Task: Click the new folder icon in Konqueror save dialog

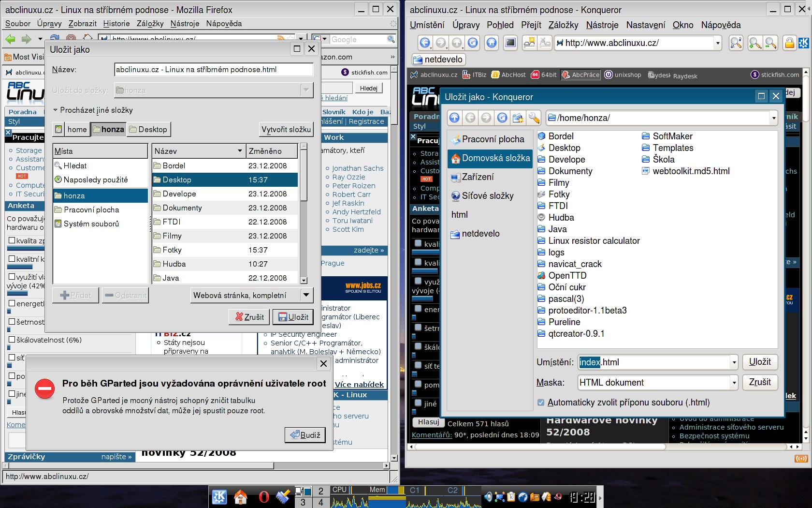Action: tap(518, 118)
